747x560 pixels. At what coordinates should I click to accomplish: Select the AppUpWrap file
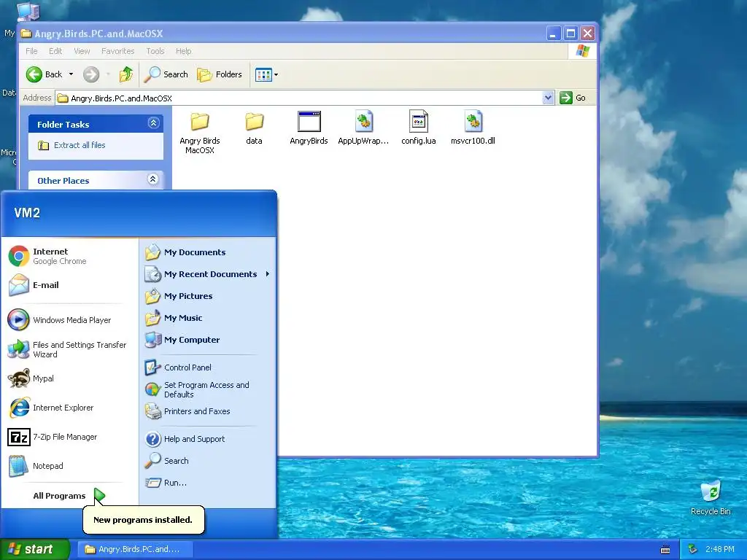click(363, 128)
